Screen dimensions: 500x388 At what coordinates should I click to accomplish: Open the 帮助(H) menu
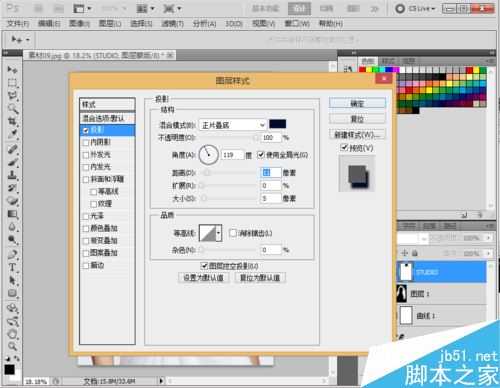pyautogui.click(x=331, y=23)
